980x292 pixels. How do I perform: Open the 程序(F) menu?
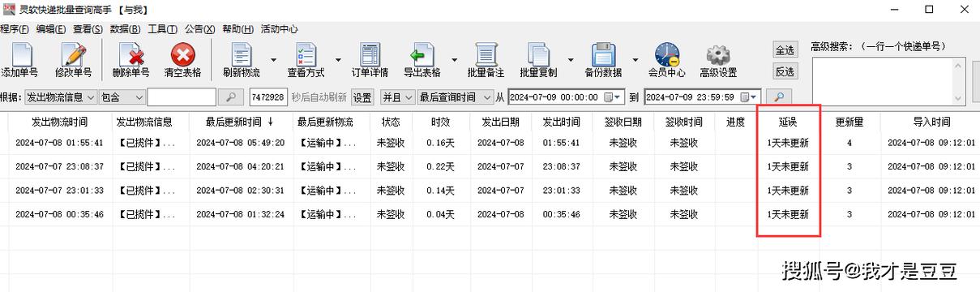pyautogui.click(x=14, y=28)
